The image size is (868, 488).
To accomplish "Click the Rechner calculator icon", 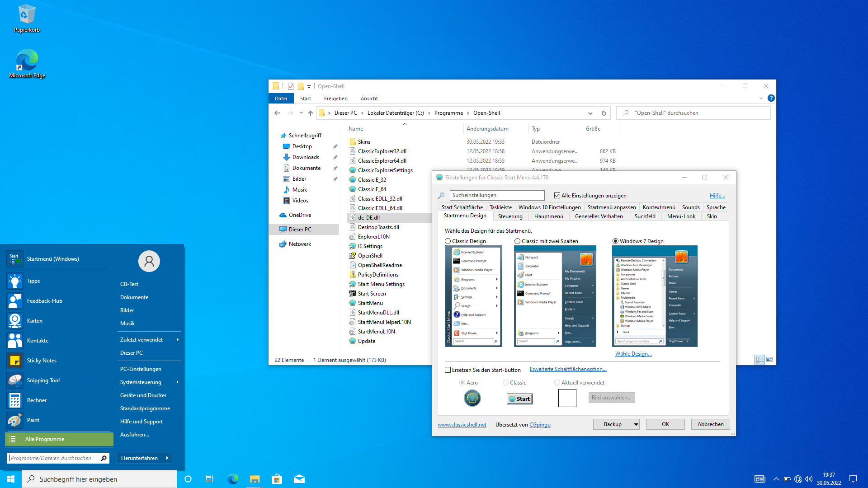I will click(x=15, y=400).
